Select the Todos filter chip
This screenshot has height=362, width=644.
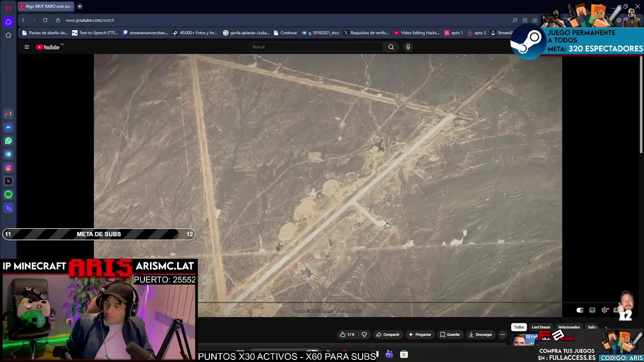519,327
